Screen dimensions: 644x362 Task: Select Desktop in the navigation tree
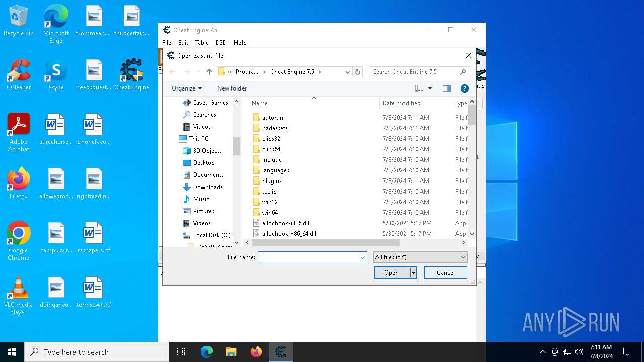[204, 163]
